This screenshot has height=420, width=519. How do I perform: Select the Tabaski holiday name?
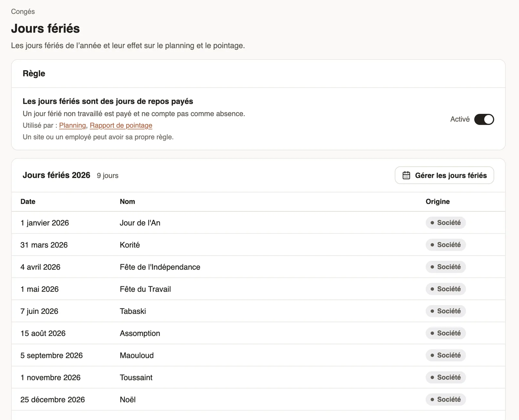[x=133, y=311]
